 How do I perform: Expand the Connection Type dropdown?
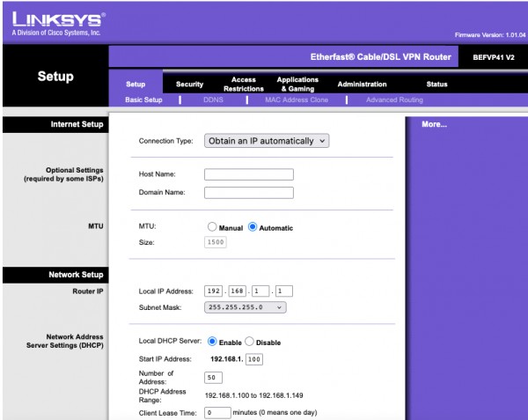pos(267,141)
